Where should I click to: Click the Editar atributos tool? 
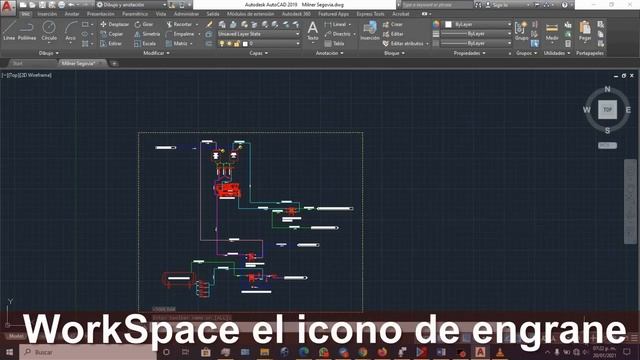[x=403, y=43]
